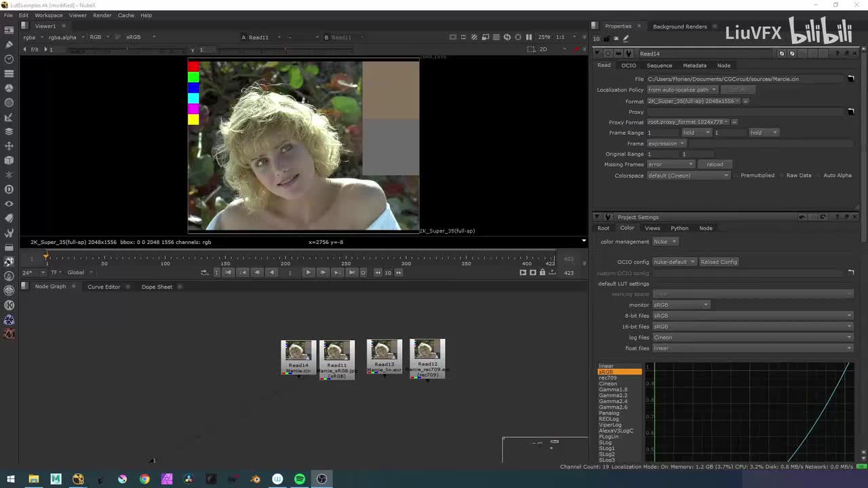The height and width of the screenshot is (488, 868).
Task: Launch Spotify from the Windows taskbar
Action: 300,479
